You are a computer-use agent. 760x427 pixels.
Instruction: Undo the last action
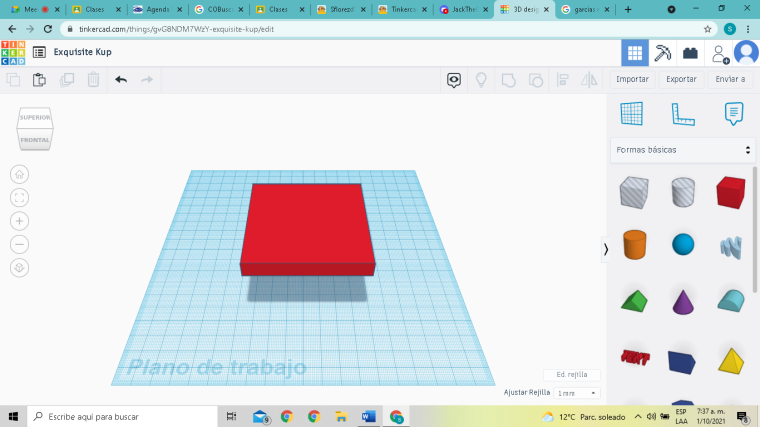(x=121, y=79)
